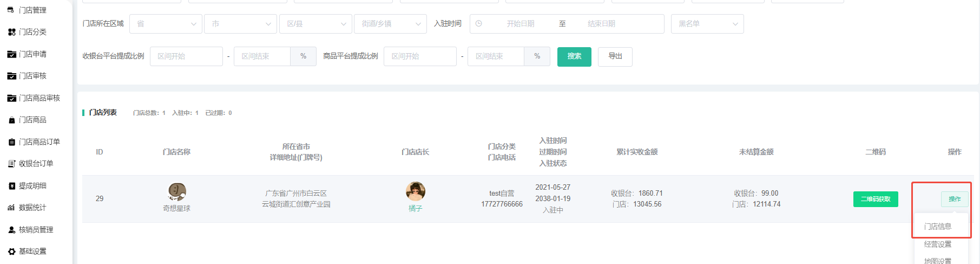Select 门店信息 from the operation menu
This screenshot has height=264, width=980.
pos(938,227)
